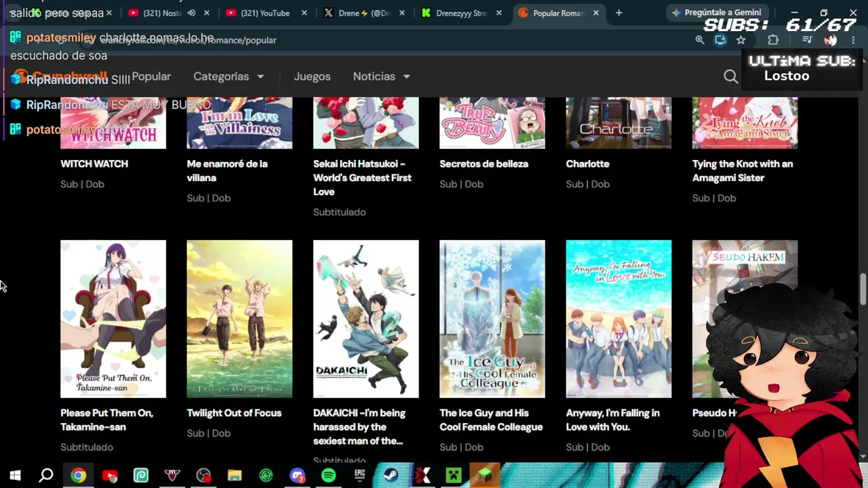The image size is (868, 488).
Task: Click the Chrome icon in the taskbar
Action: (78, 476)
